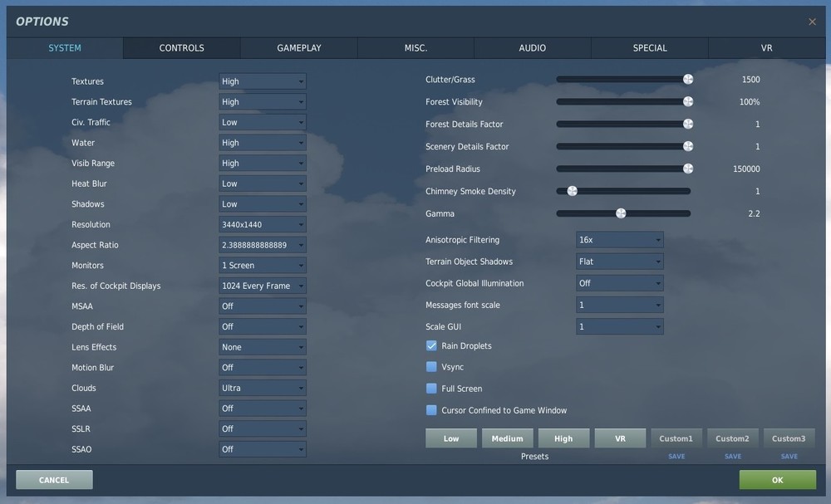Switch to the AUDIO tab
Image resolution: width=831 pixels, height=504 pixels.
[x=532, y=47]
